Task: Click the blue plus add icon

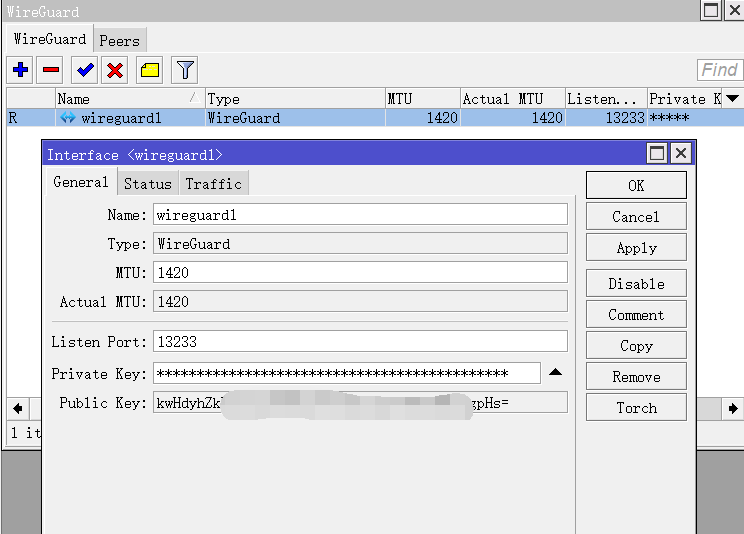Action: pos(20,70)
